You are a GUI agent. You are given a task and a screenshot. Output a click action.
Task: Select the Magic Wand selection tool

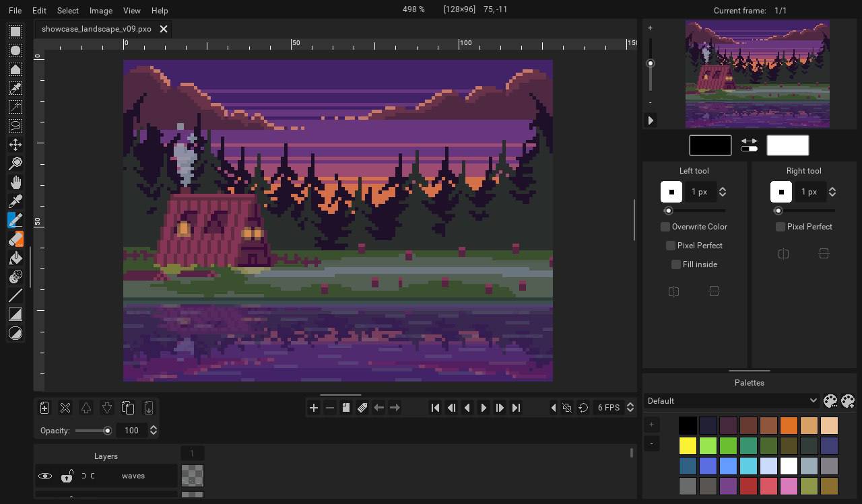pyautogui.click(x=15, y=107)
